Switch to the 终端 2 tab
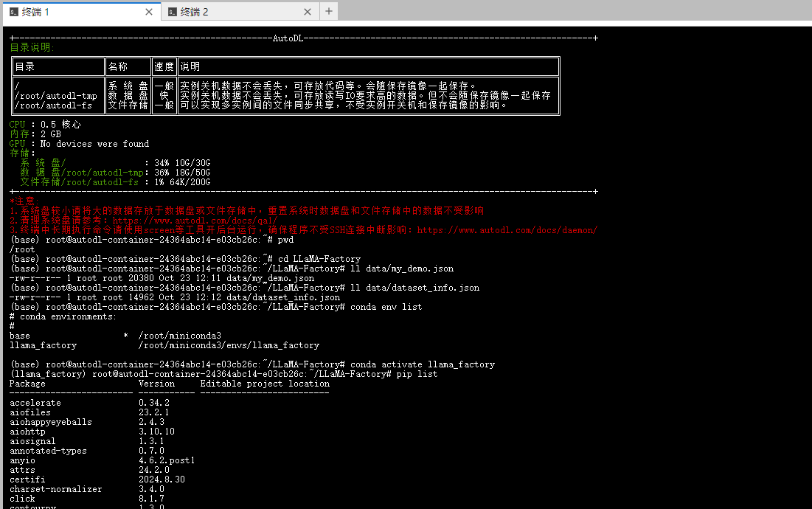This screenshot has width=812, height=509. point(195,12)
